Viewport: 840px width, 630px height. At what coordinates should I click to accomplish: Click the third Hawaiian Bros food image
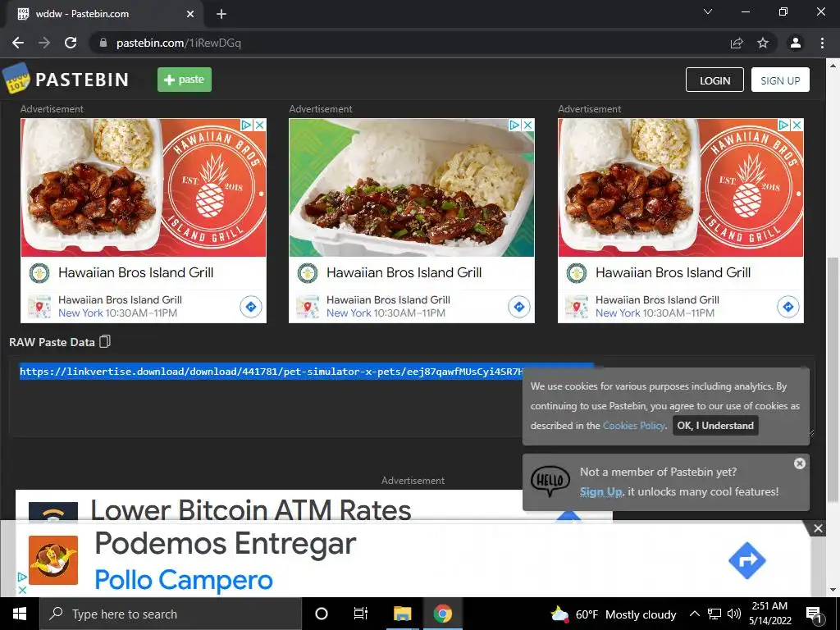point(681,188)
